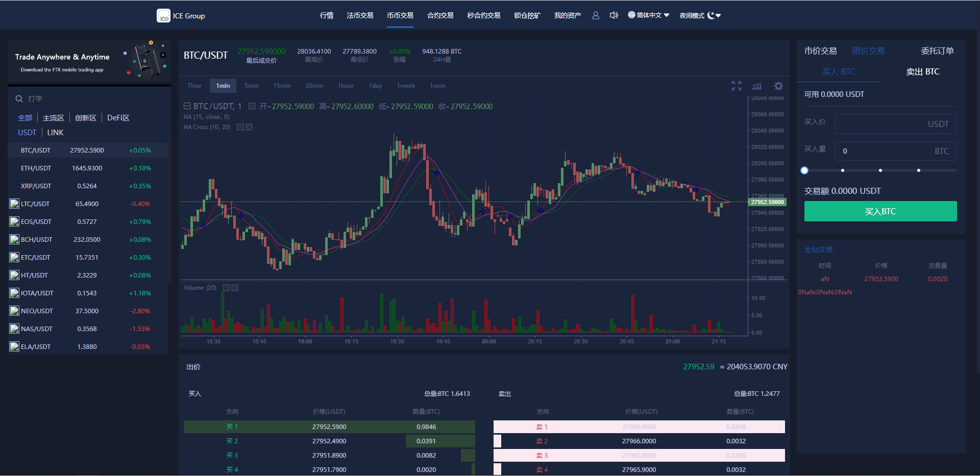Open the chart indicators icon
Image resolution: width=980 pixels, height=476 pixels.
tap(757, 86)
